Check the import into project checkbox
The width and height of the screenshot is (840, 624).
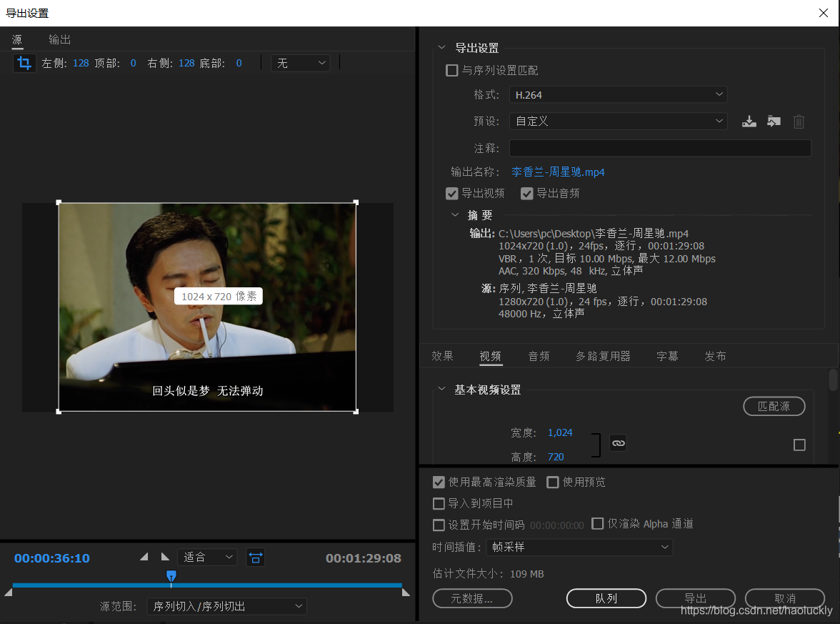439,503
